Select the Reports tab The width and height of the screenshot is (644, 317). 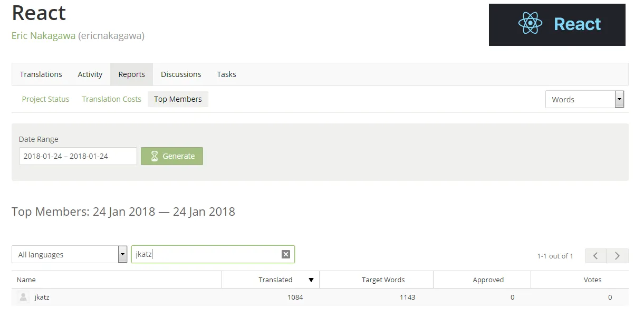[131, 74]
